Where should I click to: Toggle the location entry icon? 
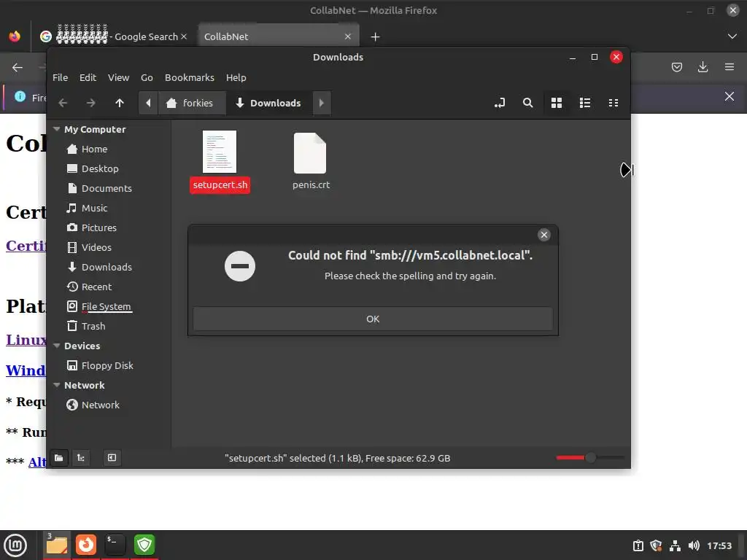pyautogui.click(x=499, y=103)
